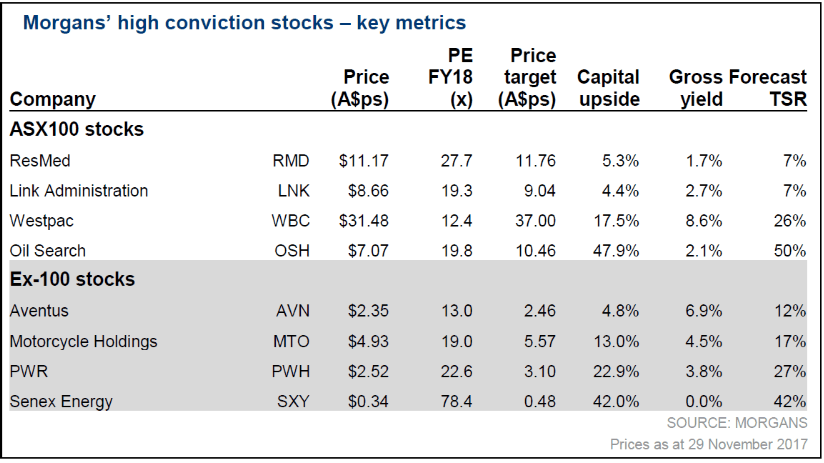Image resolution: width=824 pixels, height=463 pixels.
Task: Click Oil Search's 47.9% capital upside
Action: click(x=618, y=250)
